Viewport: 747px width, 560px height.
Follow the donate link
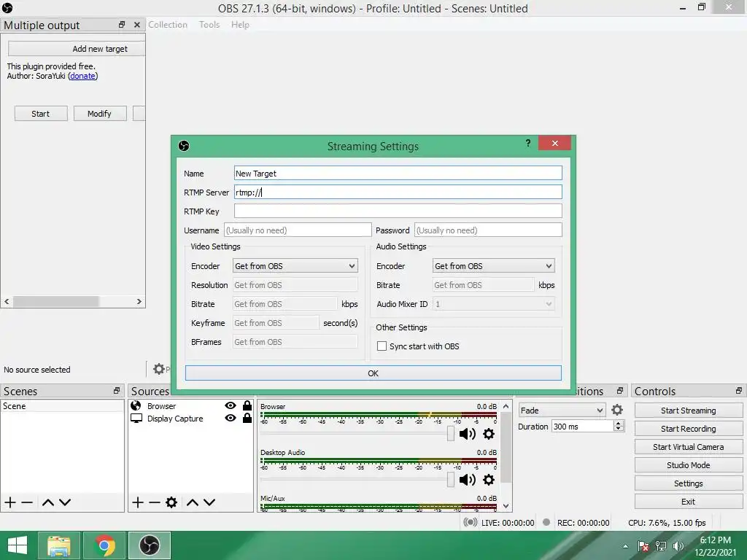coord(83,76)
